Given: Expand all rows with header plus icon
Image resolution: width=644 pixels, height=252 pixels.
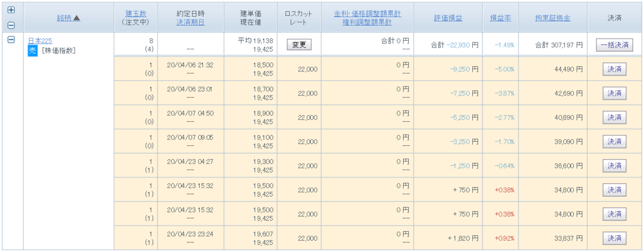Looking at the screenshot, I should click(11, 10).
